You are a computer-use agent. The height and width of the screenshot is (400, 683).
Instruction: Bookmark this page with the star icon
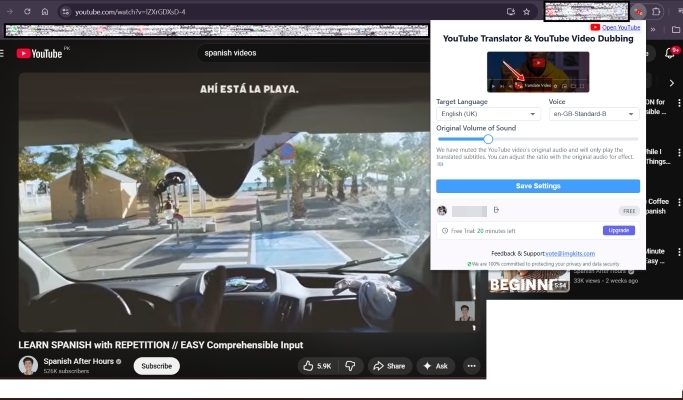(527, 12)
